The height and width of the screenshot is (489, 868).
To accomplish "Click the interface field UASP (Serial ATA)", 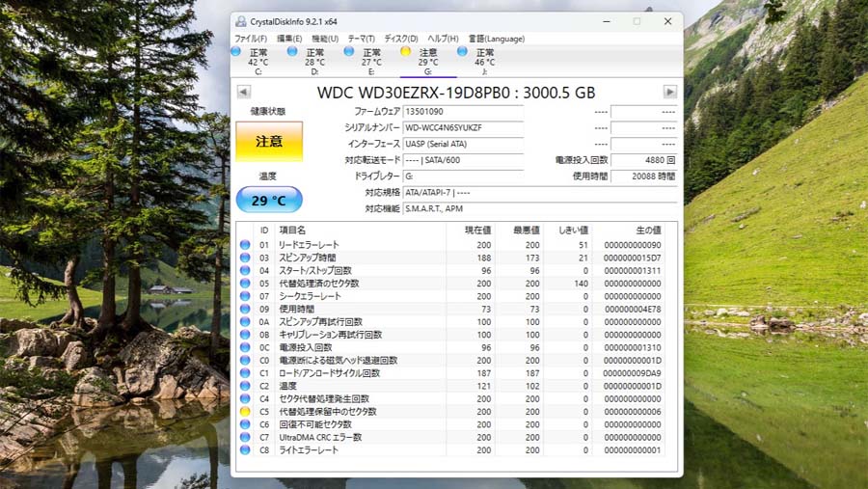I will pos(463,144).
